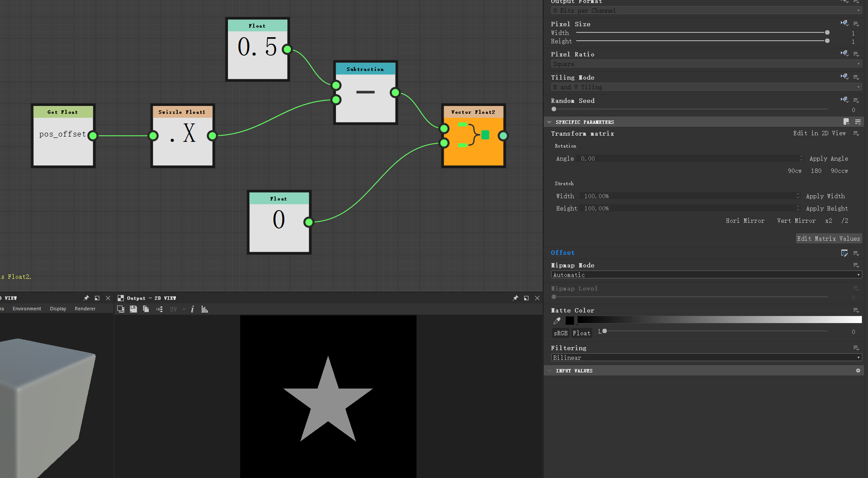Open the Filtering Bilinear dropdown
The image size is (868, 478).
point(706,358)
